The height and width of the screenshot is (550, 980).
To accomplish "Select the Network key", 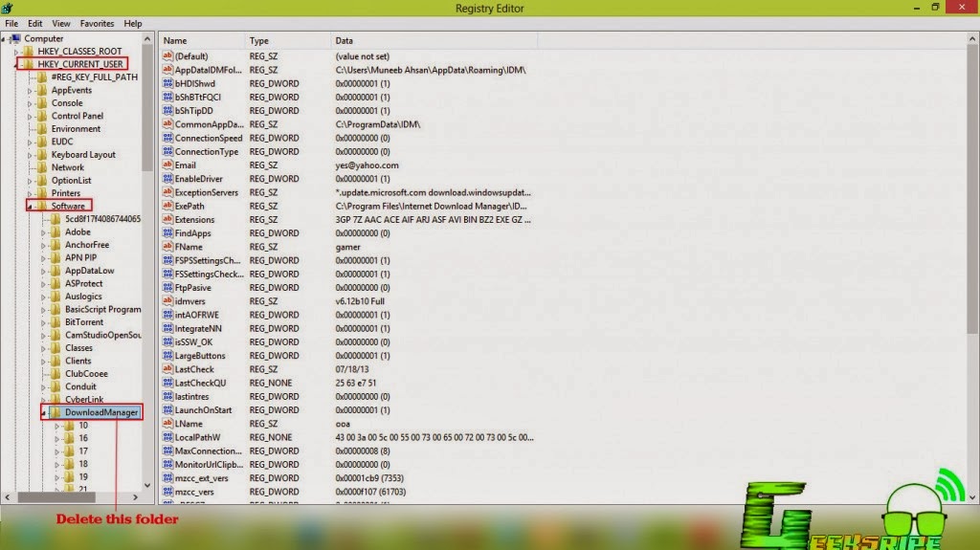I will (x=68, y=167).
